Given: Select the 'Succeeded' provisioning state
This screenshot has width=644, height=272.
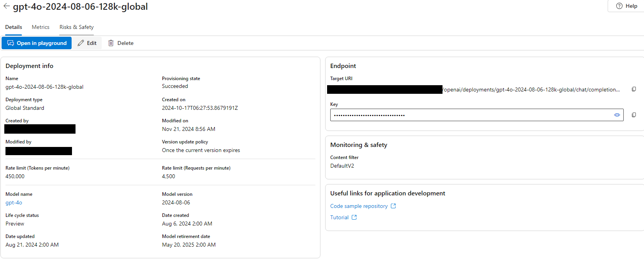Looking at the screenshot, I should 175,86.
